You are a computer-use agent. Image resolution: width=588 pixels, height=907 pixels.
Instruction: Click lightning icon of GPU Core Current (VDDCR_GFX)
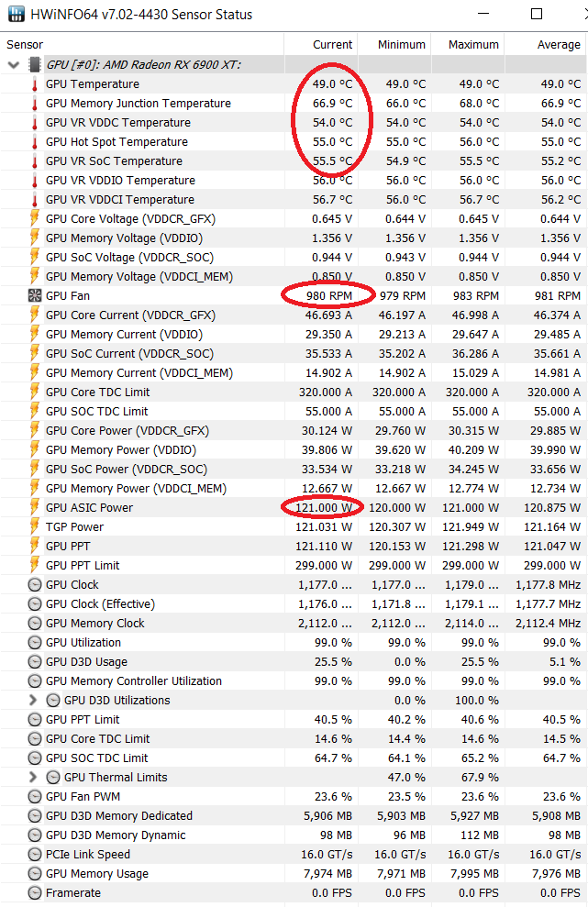[35, 315]
